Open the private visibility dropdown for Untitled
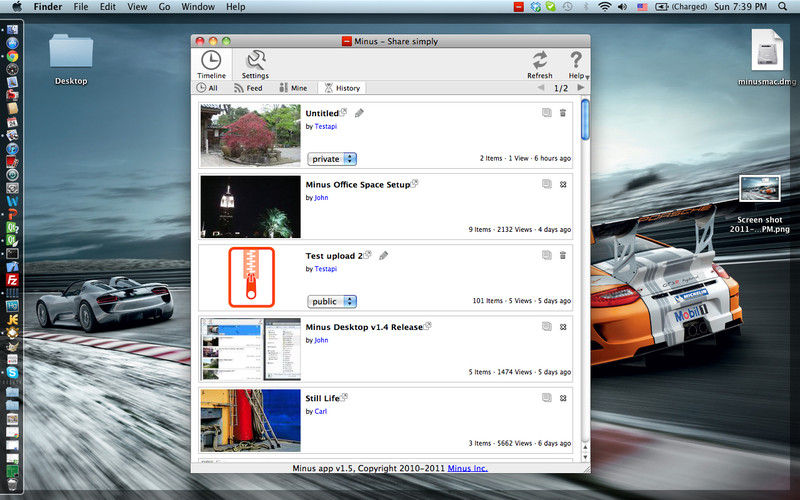 [x=332, y=159]
